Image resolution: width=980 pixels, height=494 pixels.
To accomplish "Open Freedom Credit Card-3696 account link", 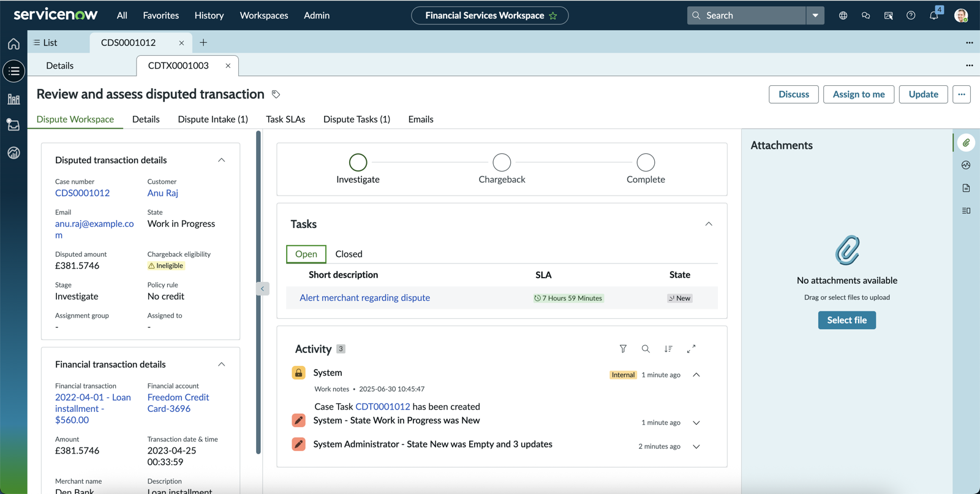I will pyautogui.click(x=178, y=403).
